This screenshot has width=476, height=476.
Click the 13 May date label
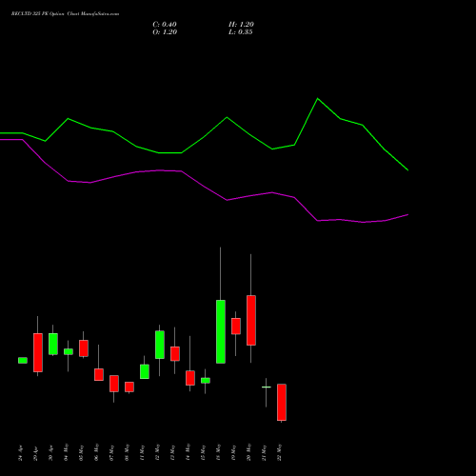click(x=172, y=452)
